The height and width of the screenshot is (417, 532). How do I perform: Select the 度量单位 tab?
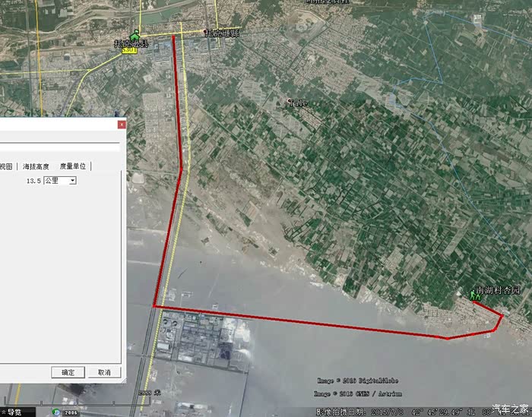click(x=73, y=166)
